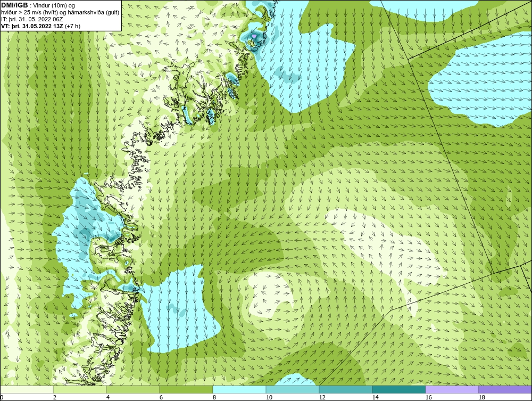Click the dark teal 14–16 m/s legend swatch
This screenshot has height=401, width=532.
click(398, 389)
